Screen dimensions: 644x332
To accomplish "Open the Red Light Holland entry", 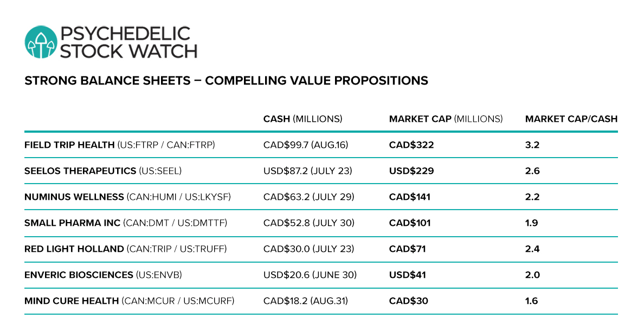I will click(x=125, y=249).
